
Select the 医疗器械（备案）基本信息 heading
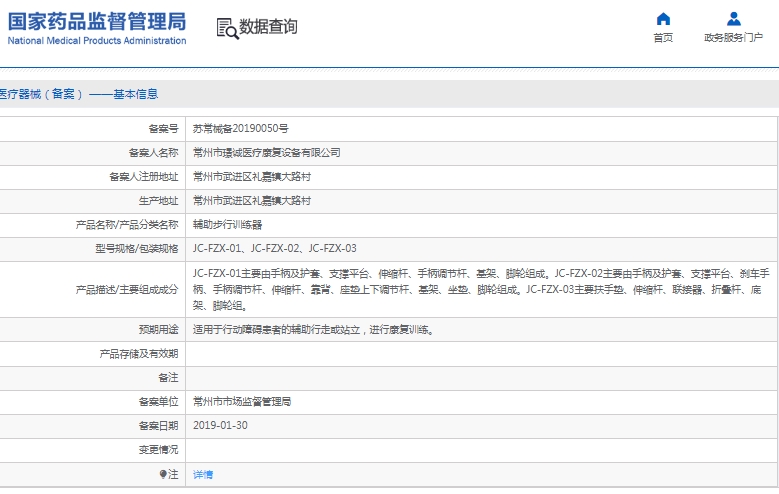click(79, 94)
